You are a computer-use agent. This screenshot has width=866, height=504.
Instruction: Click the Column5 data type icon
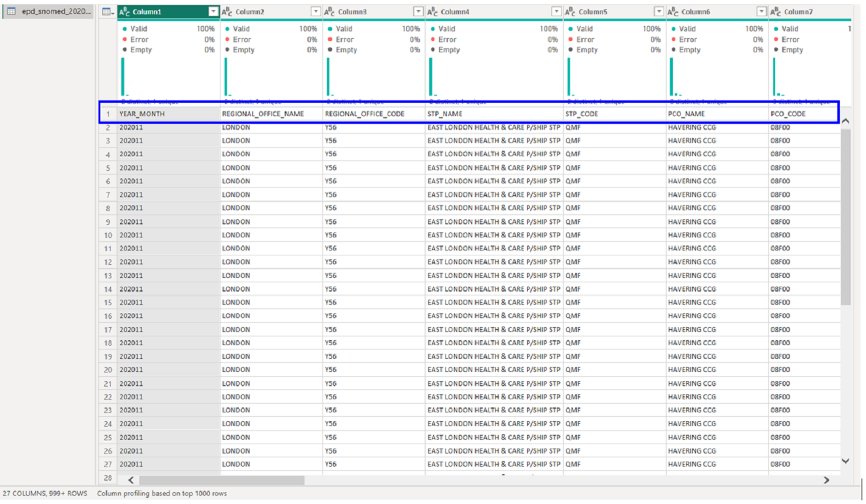pos(571,12)
